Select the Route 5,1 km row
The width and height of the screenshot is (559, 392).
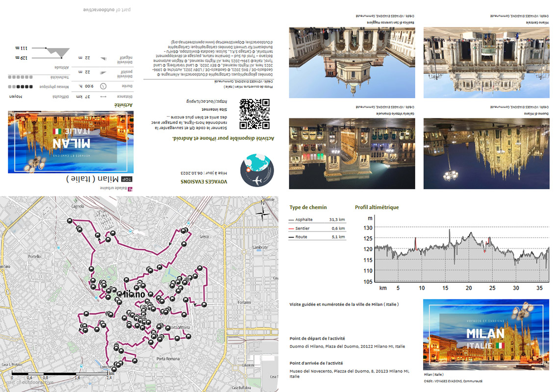pyautogui.click(x=317, y=237)
